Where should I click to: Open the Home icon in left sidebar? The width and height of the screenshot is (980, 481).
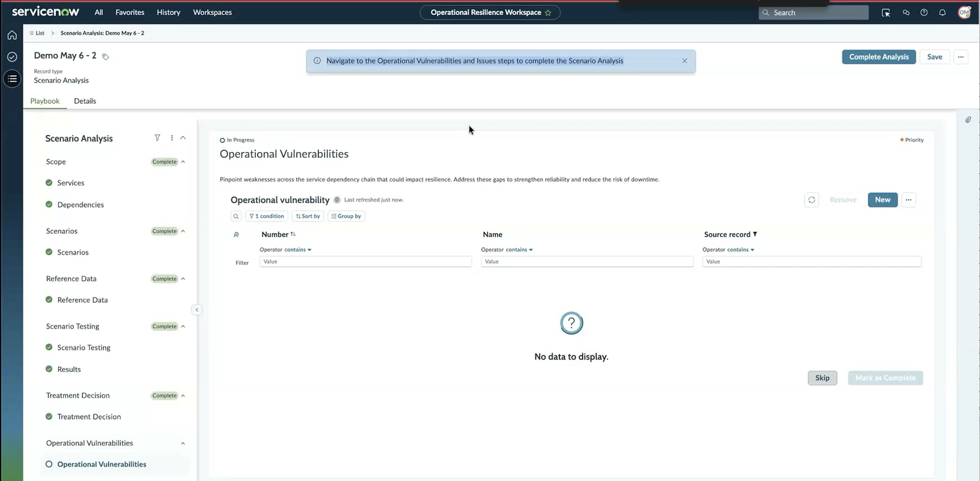[x=12, y=35]
